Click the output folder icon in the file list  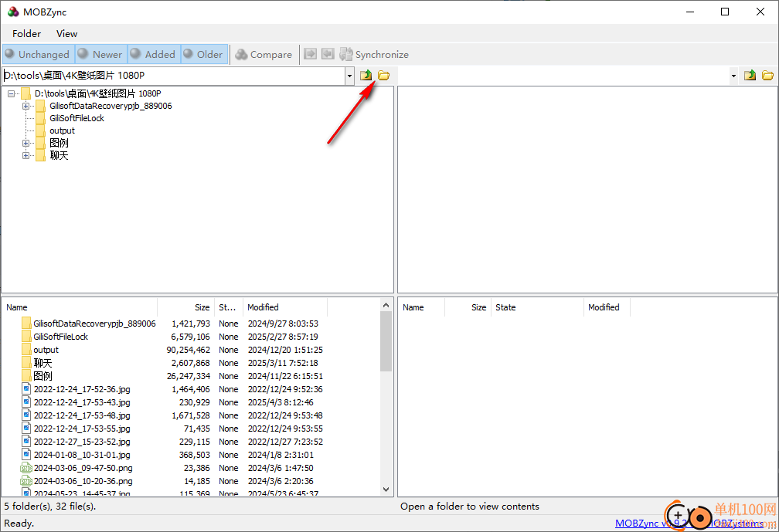click(26, 350)
